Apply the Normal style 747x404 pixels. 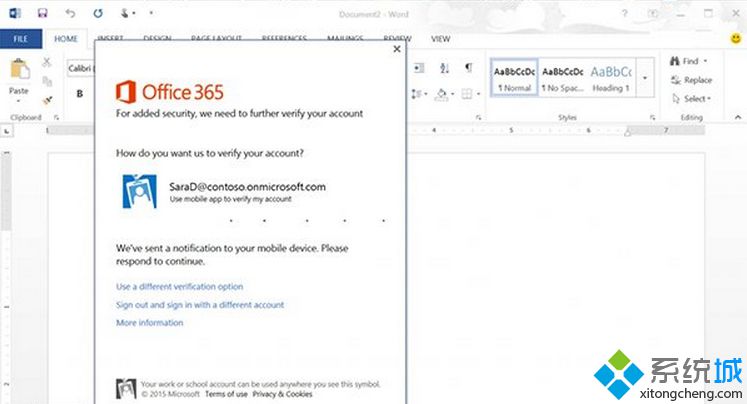point(515,78)
